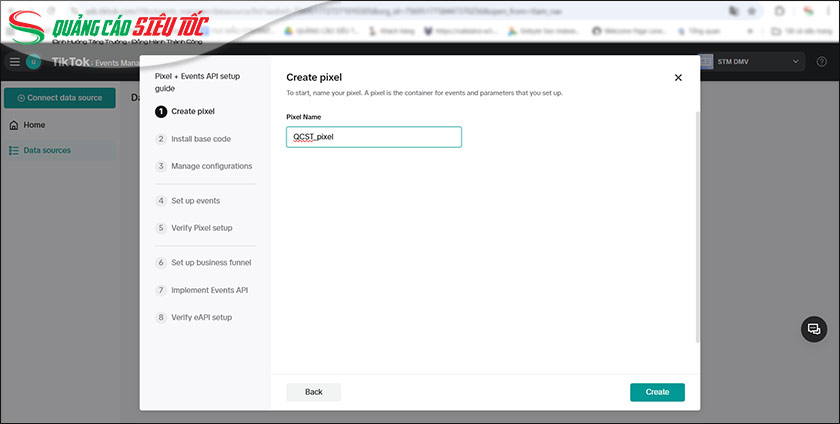This screenshot has height=424, width=840.
Task: Expand the STM DMV account dropdown
Action: 796,62
